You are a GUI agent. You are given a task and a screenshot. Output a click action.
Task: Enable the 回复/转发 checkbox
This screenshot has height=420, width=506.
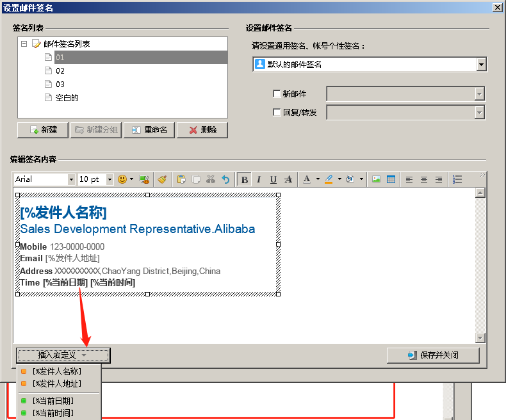(277, 112)
